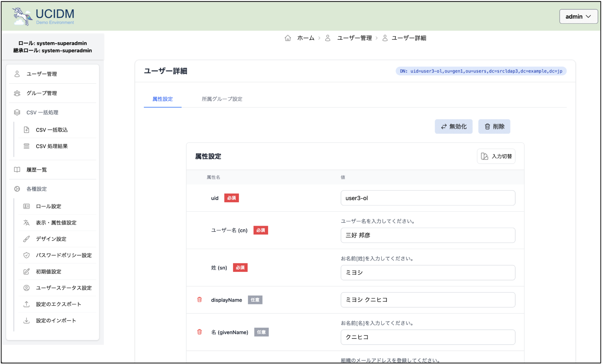
Task: Click the 無効化 button
Action: (453, 126)
